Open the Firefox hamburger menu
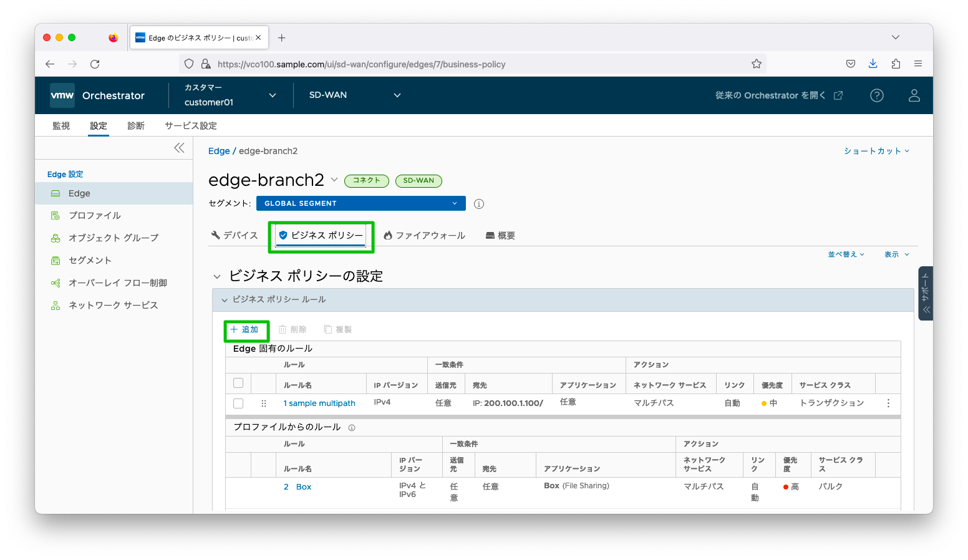Viewport: 968px width, 560px height. pos(918,64)
